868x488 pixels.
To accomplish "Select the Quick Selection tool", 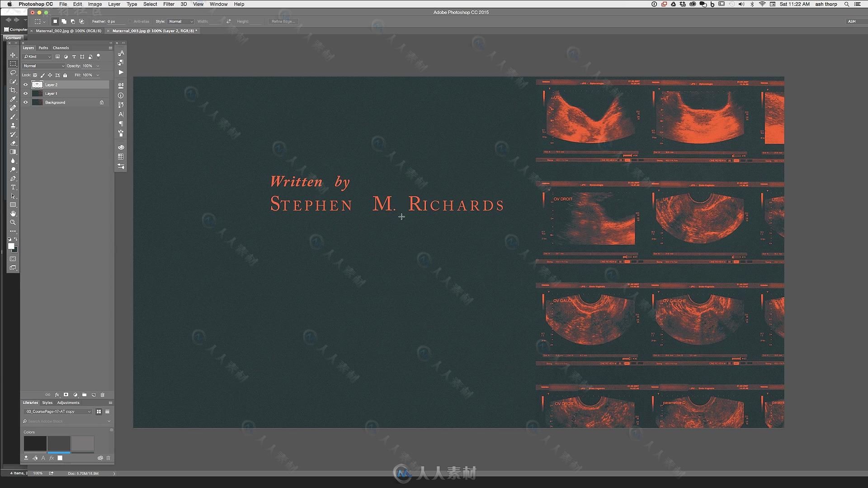I will coord(13,81).
